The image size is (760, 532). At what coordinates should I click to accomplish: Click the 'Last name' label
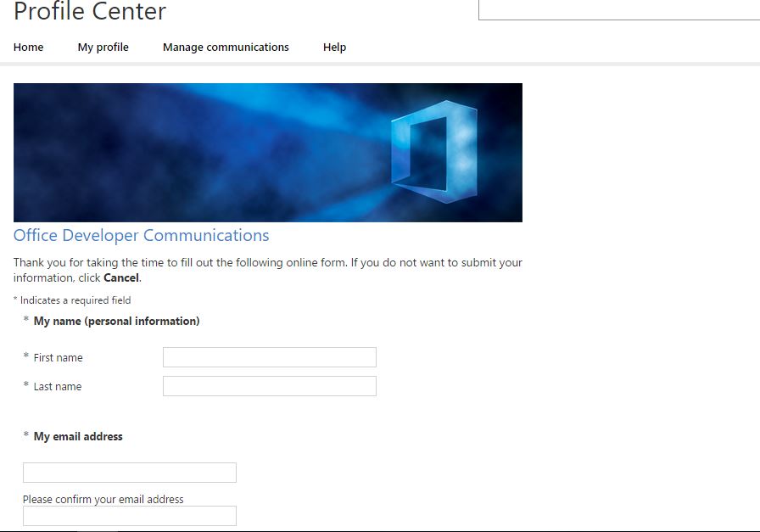pos(58,387)
